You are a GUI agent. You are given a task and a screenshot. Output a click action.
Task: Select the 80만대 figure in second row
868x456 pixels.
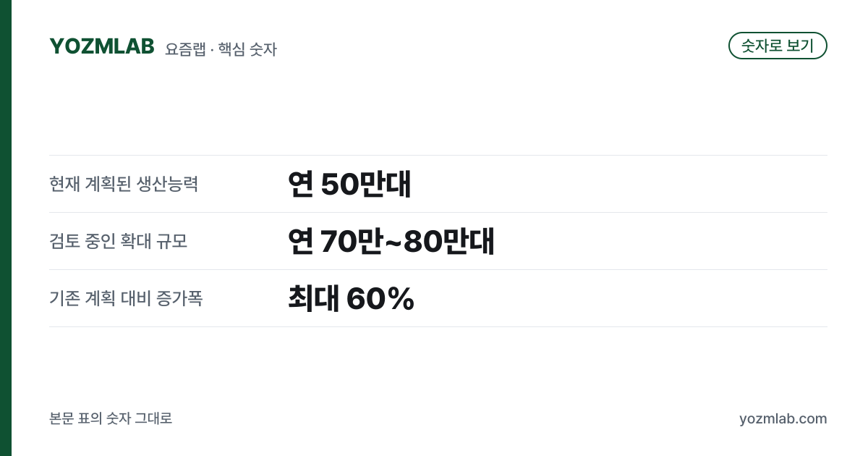[x=449, y=242]
